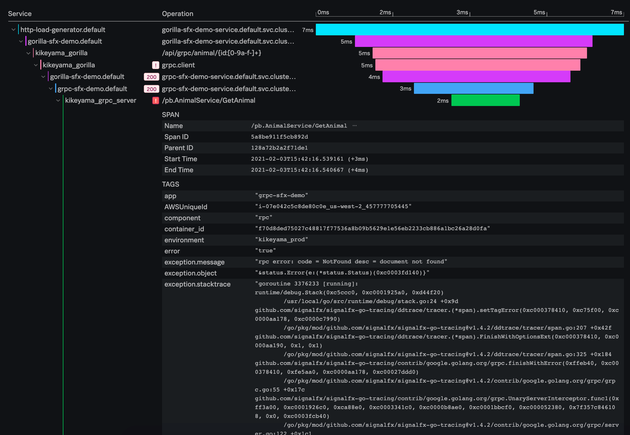Click the error tag value "true"
The width and height of the screenshot is (630, 435).
[266, 251]
